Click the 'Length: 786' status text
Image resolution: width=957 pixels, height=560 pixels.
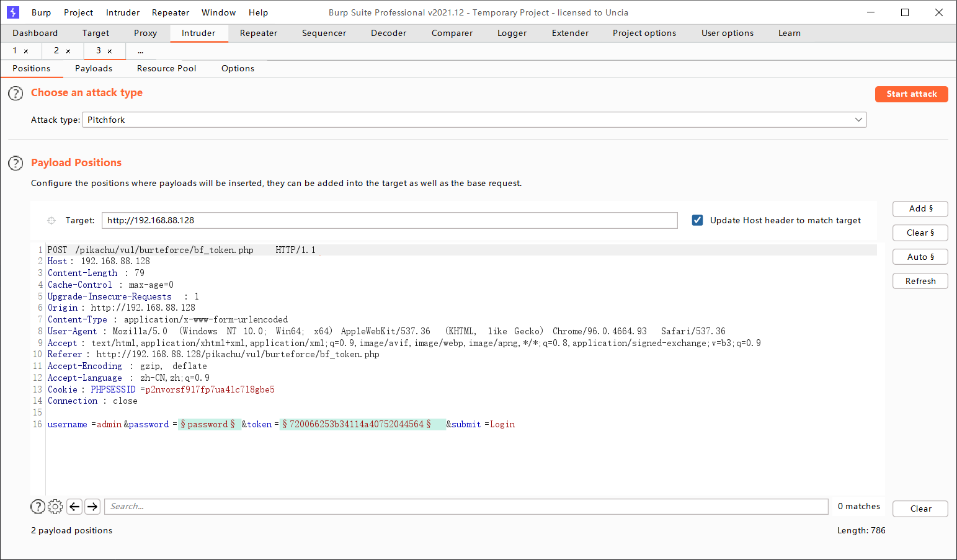(x=861, y=531)
